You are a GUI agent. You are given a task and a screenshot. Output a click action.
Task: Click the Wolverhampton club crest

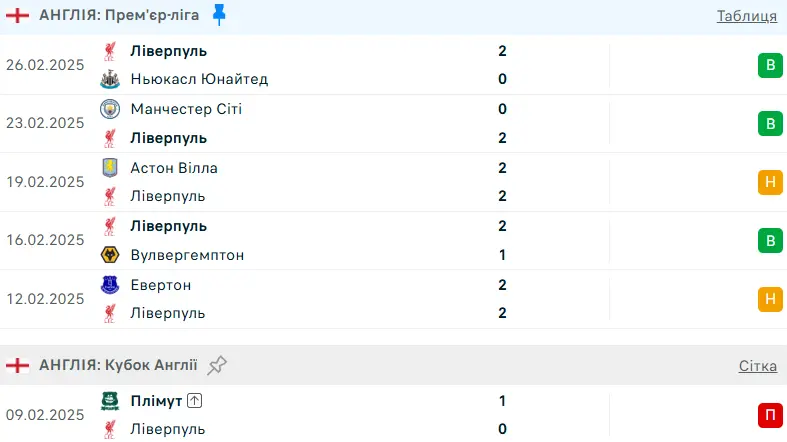click(110, 255)
